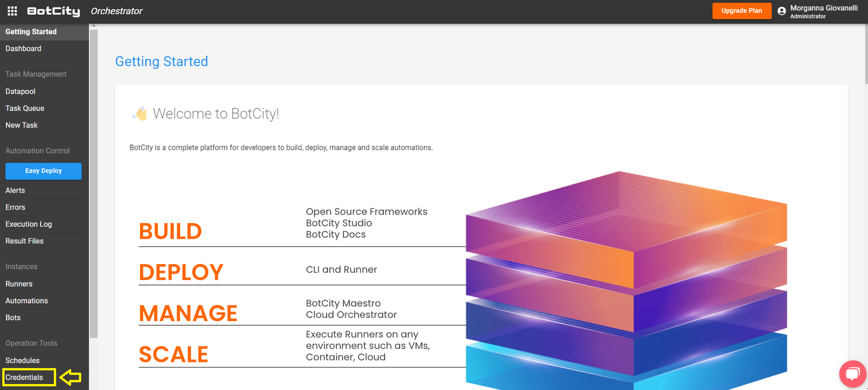
Task: Open the Alerts page
Action: tap(44, 190)
